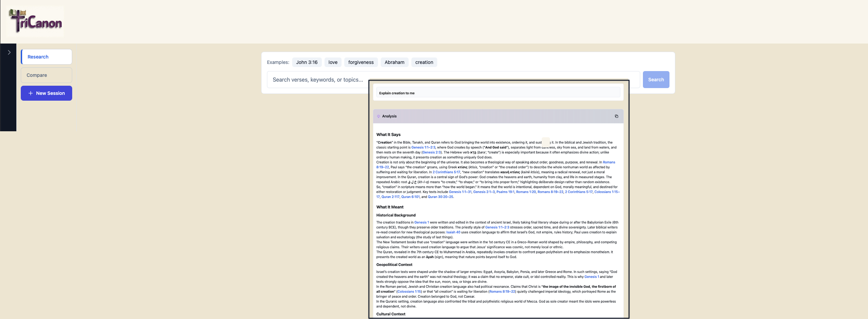Open Genesis 1:1–2:3 link after 'classic starting point'
868x319 pixels.
(x=423, y=148)
